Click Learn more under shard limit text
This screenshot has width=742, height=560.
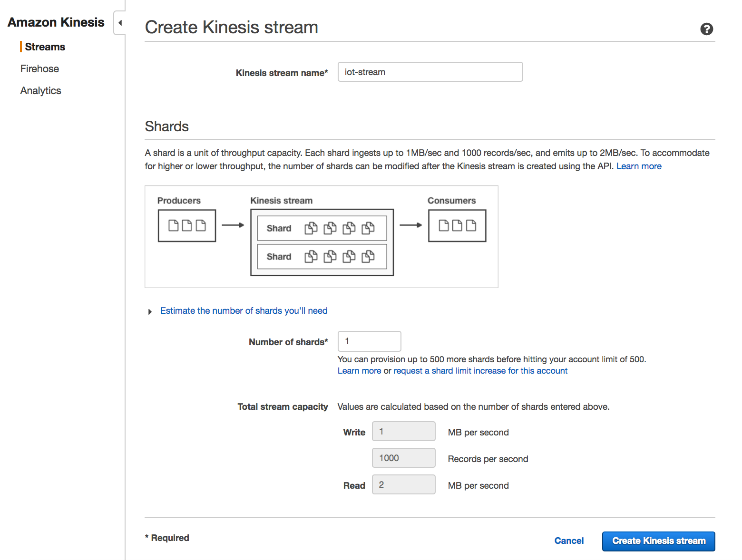coord(359,370)
